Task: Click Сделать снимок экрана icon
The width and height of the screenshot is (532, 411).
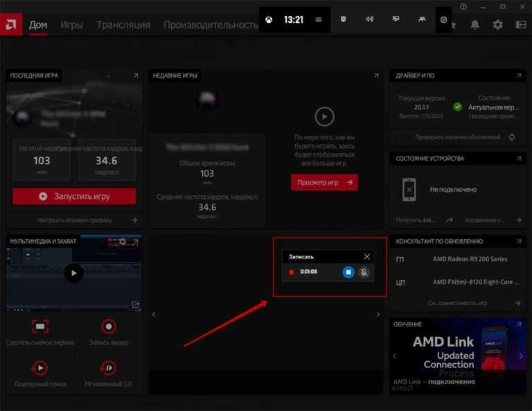Action: 40,326
